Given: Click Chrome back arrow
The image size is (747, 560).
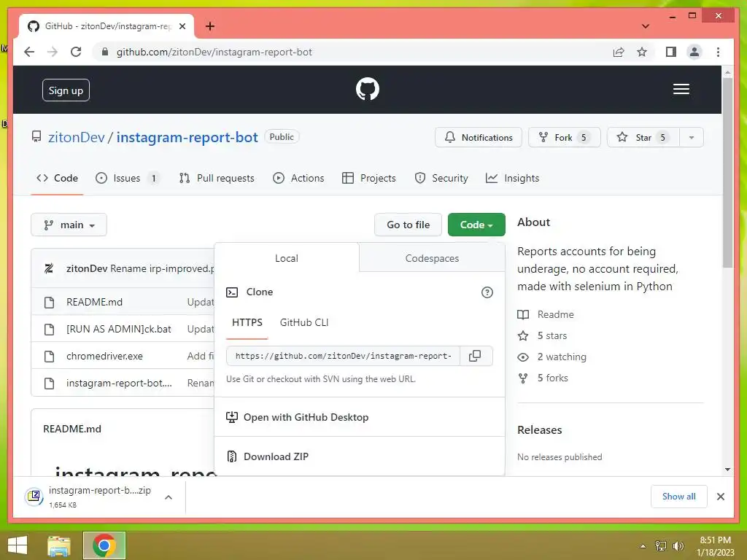Looking at the screenshot, I should (29, 52).
